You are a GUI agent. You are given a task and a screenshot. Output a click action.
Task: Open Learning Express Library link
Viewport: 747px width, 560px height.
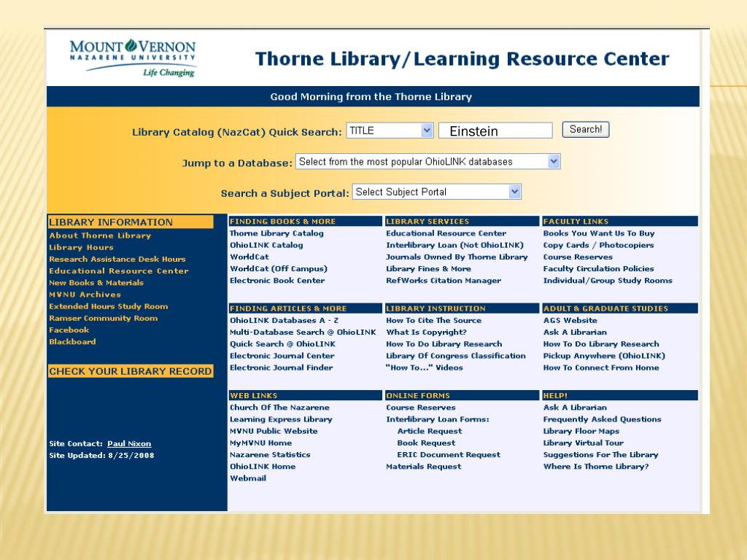281,419
